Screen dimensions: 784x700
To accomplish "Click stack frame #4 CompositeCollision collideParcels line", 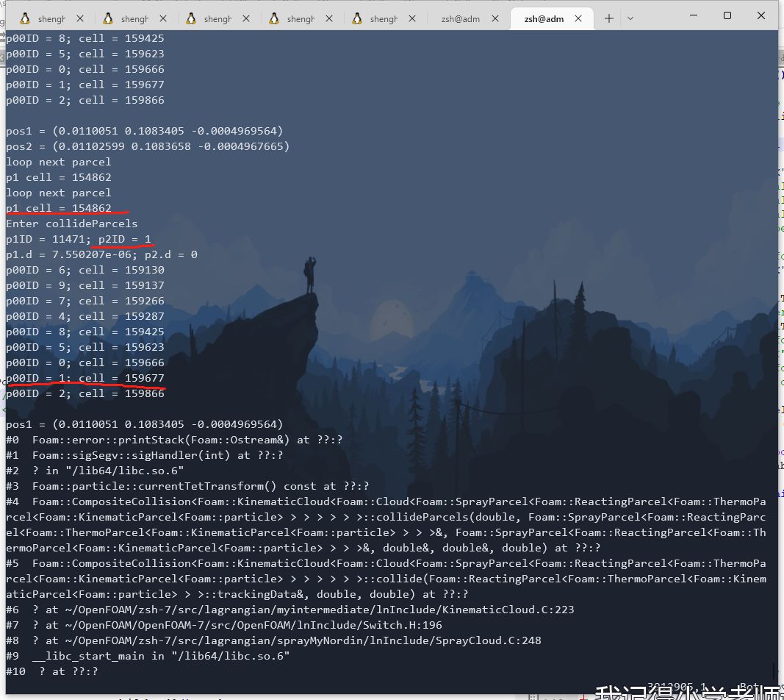I will (386, 525).
